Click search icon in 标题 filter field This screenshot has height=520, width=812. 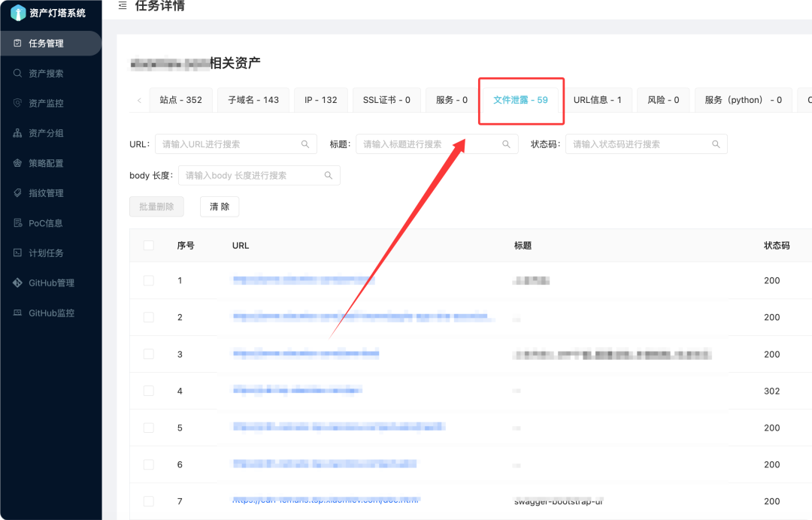pos(507,144)
